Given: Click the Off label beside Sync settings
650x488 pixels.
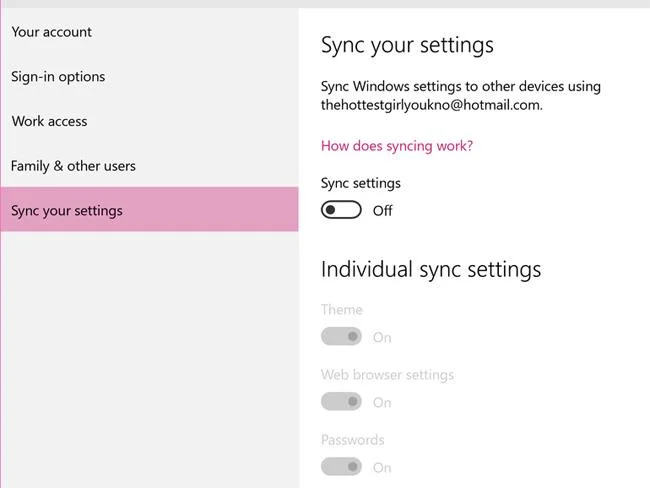Looking at the screenshot, I should tap(382, 211).
